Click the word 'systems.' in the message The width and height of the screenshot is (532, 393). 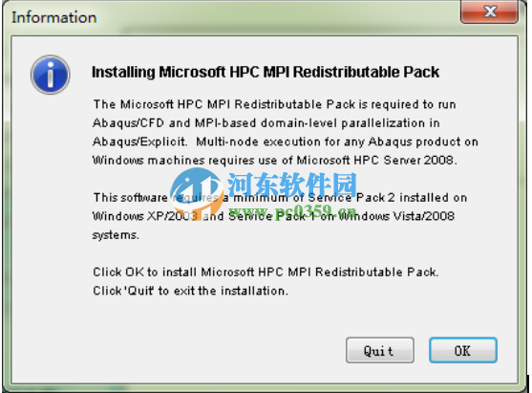pos(116,235)
